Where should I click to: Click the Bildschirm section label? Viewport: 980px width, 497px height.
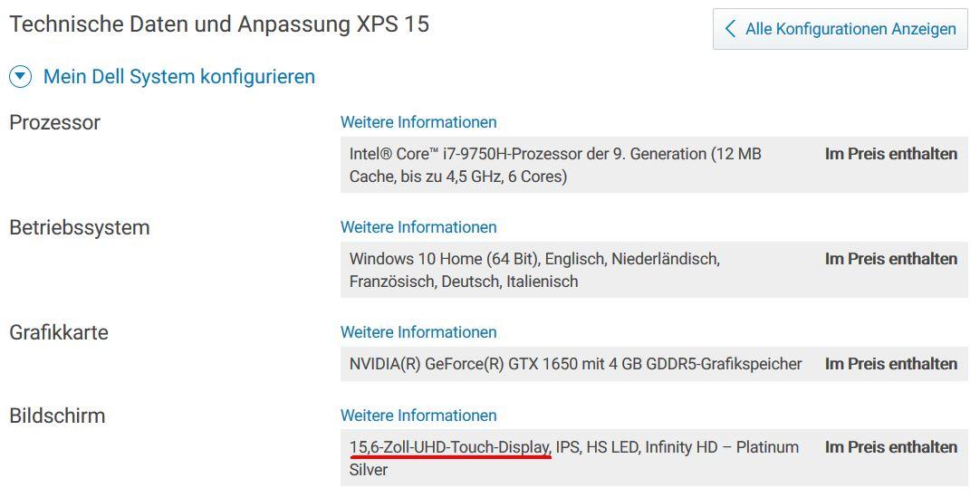click(x=57, y=416)
